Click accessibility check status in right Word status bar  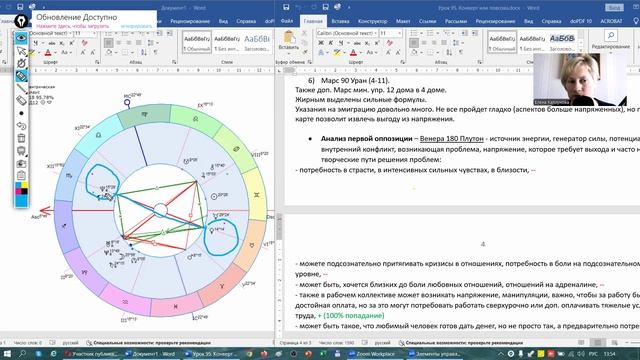(x=460, y=343)
